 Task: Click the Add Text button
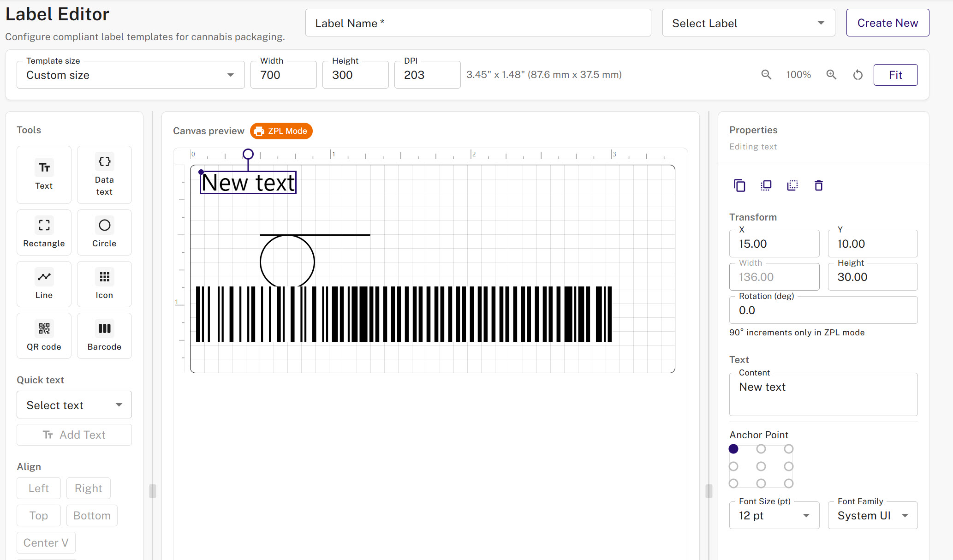(x=74, y=435)
